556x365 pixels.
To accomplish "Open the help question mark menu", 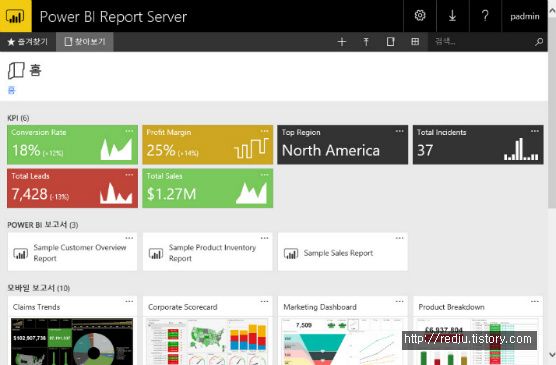I will pos(485,16).
